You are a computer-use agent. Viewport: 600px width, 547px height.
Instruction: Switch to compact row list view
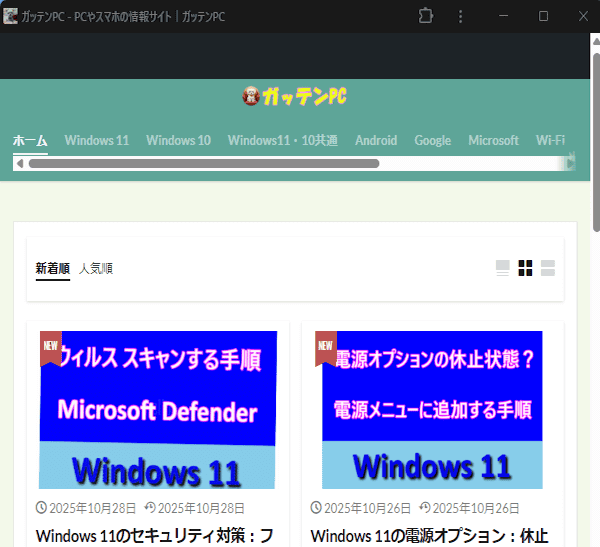click(548, 268)
